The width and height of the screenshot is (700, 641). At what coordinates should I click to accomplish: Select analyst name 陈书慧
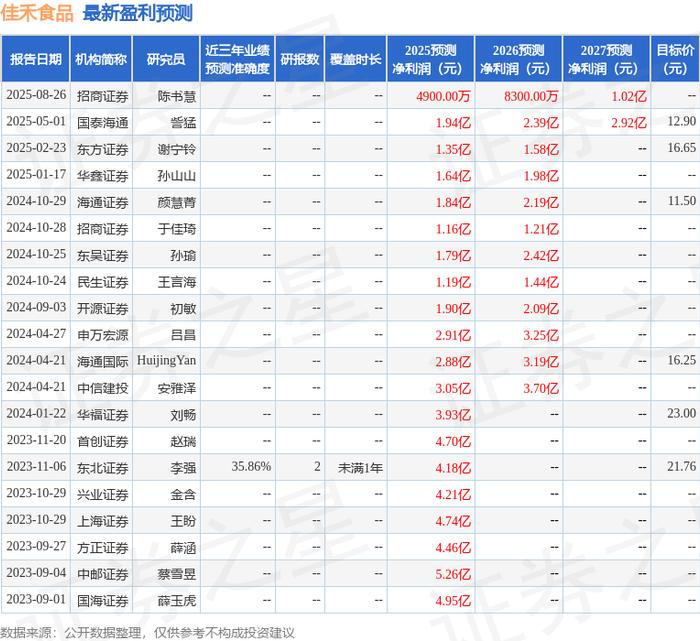click(x=177, y=96)
